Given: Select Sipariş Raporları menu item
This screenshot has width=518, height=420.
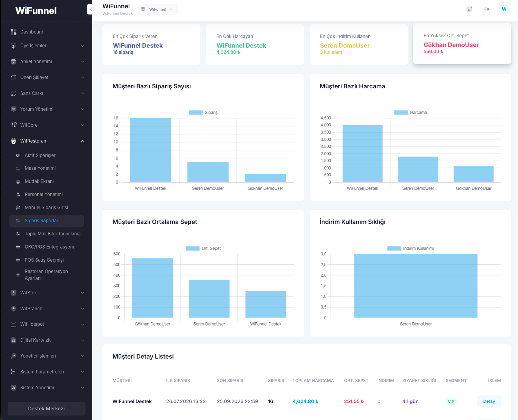Looking at the screenshot, I should point(47,221).
